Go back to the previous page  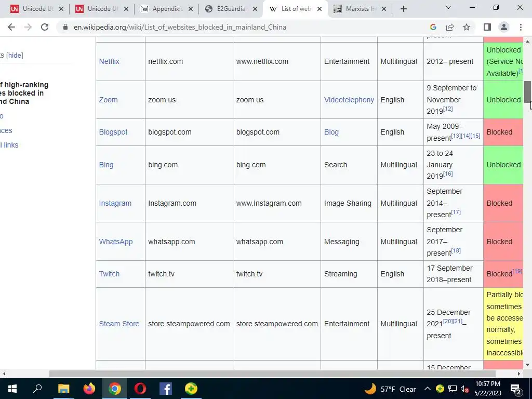click(x=11, y=27)
